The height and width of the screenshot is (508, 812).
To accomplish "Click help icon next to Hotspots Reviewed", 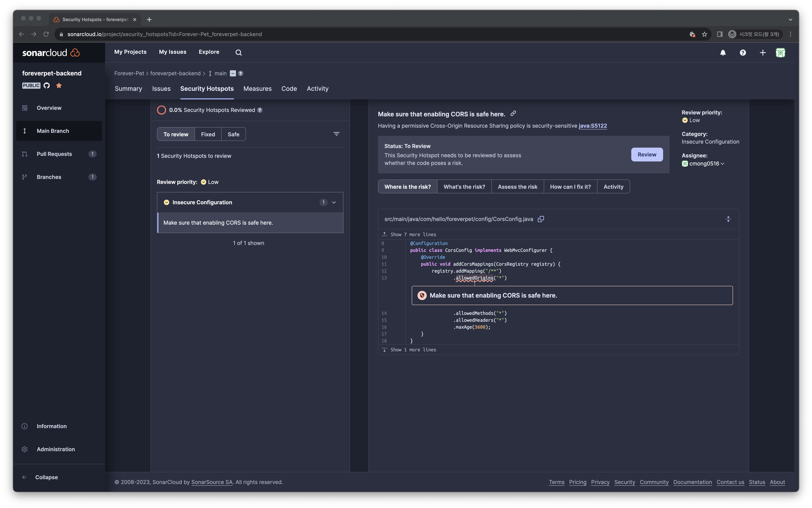I will point(260,110).
